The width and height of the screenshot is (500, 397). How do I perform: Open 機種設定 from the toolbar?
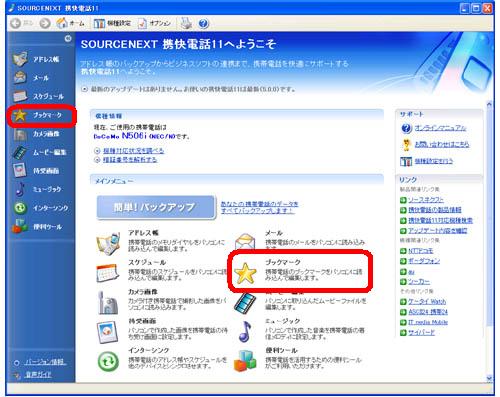pos(112,23)
